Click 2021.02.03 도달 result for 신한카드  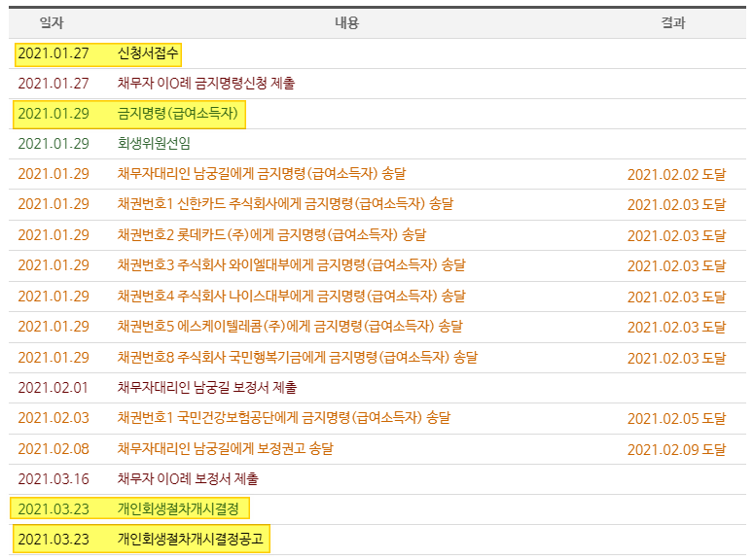tap(676, 205)
